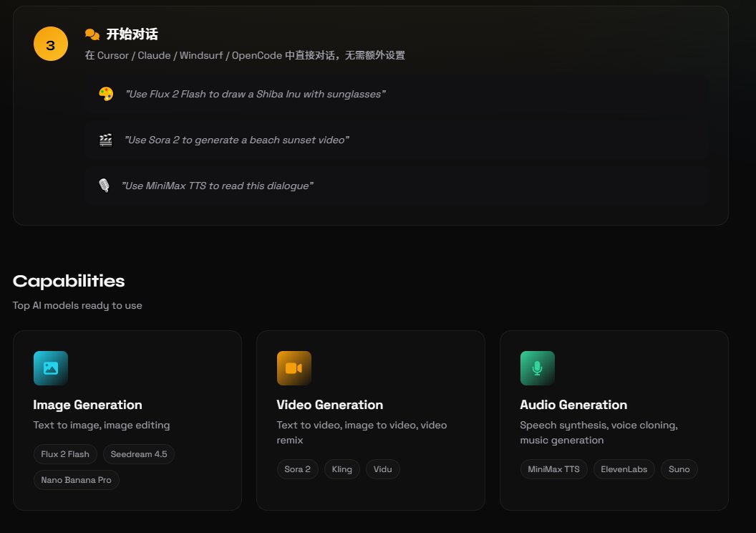The image size is (756, 533).
Task: Select the Image Generation picture icon
Action: click(x=50, y=368)
